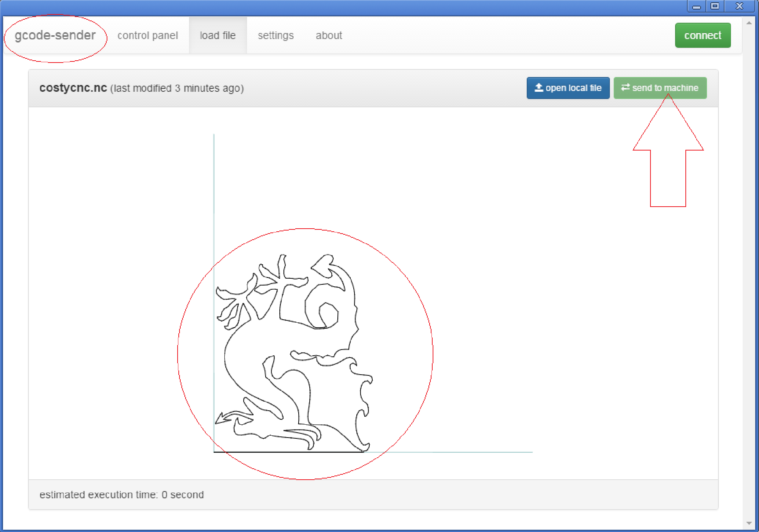Click the scrollbar down arrow
This screenshot has width=759, height=532.
[x=749, y=523]
